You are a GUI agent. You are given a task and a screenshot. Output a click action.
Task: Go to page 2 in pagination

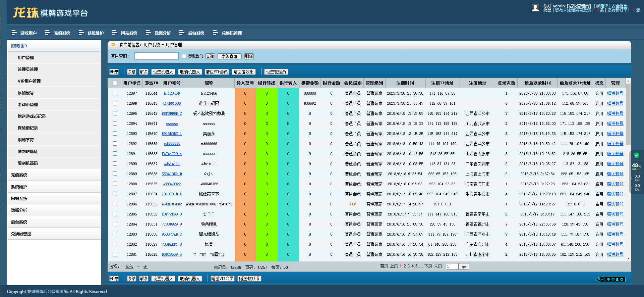pyautogui.click(x=405, y=266)
